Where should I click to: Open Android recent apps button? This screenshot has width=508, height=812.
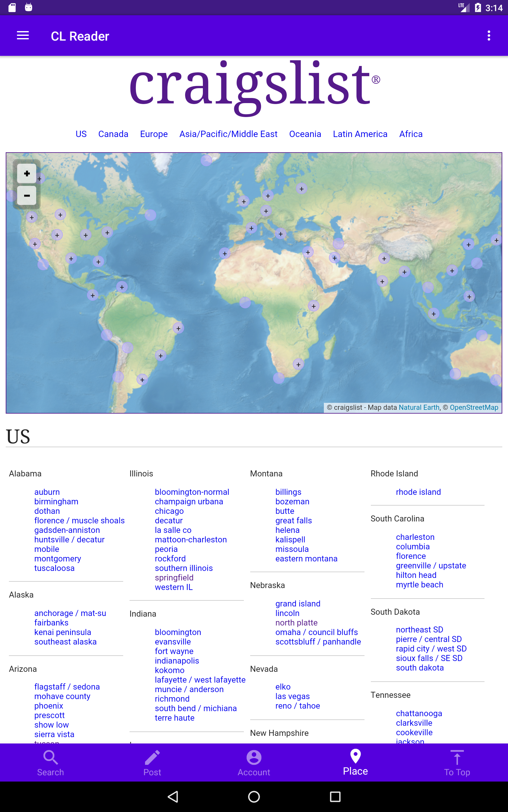pos(335,796)
